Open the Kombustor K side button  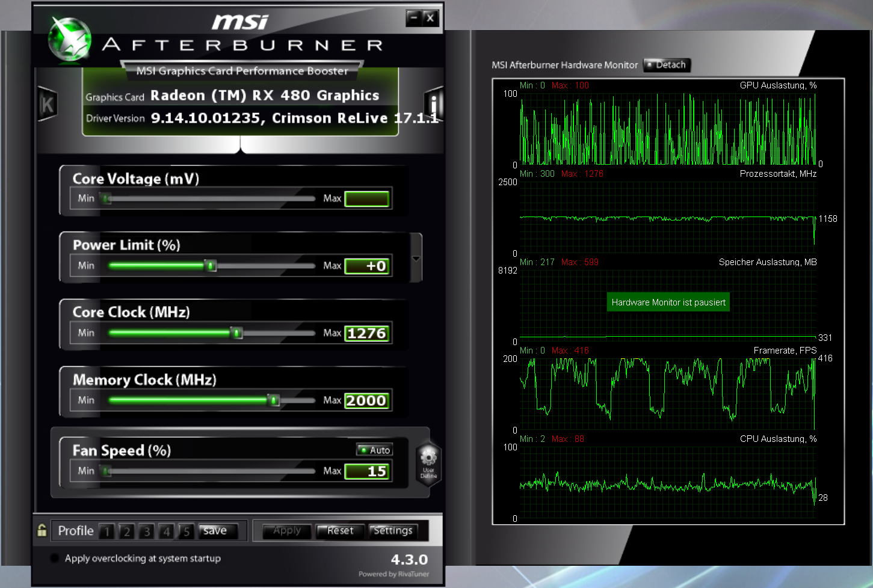48,104
